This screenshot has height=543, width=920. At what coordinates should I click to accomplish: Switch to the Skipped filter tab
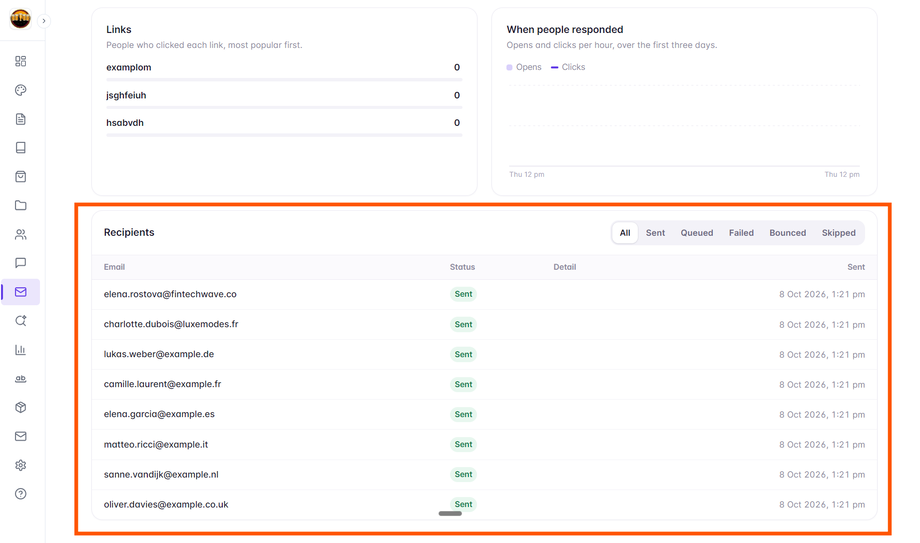pos(838,232)
